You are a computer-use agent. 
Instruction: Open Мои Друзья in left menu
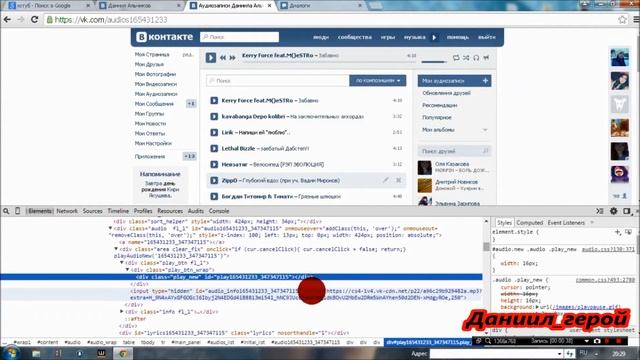[x=149, y=64]
